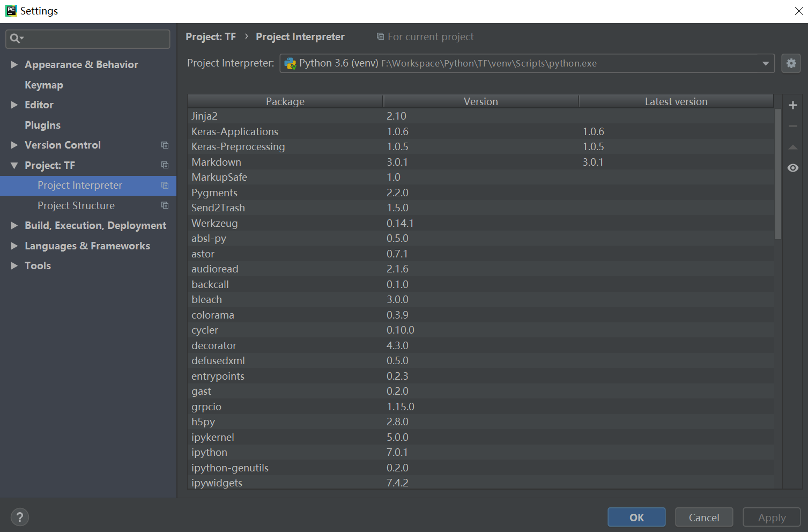Click the copy icon beside Project: TF
Image resolution: width=808 pixels, height=532 pixels.
tap(165, 165)
